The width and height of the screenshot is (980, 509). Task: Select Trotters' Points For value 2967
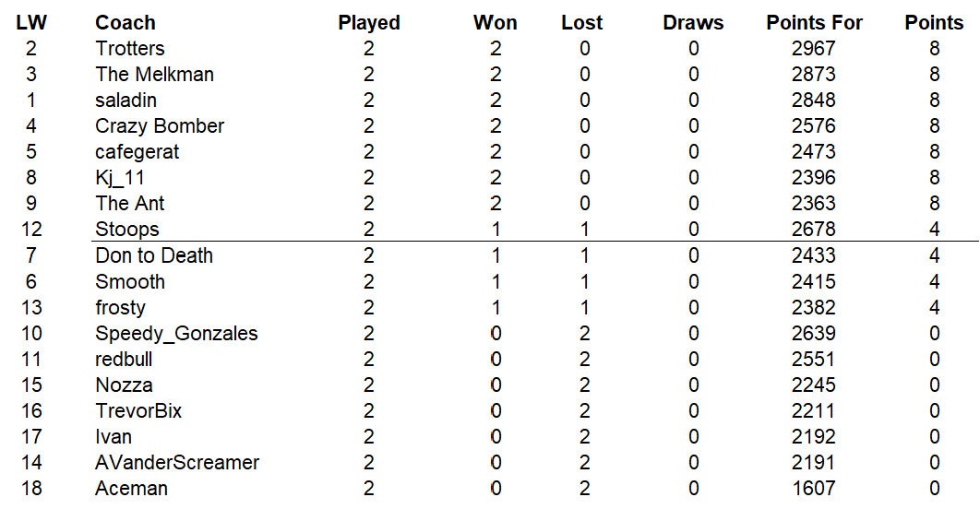(813, 49)
